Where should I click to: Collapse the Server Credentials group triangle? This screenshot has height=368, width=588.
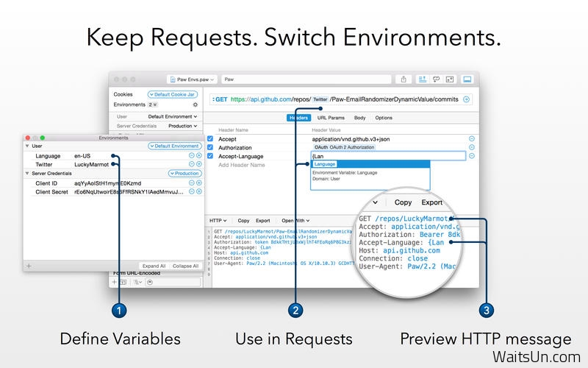coord(27,174)
